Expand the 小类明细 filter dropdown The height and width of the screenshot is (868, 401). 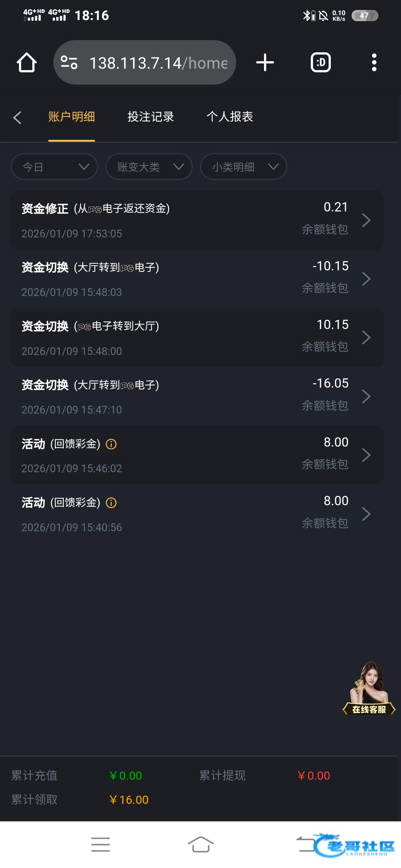coord(244,167)
